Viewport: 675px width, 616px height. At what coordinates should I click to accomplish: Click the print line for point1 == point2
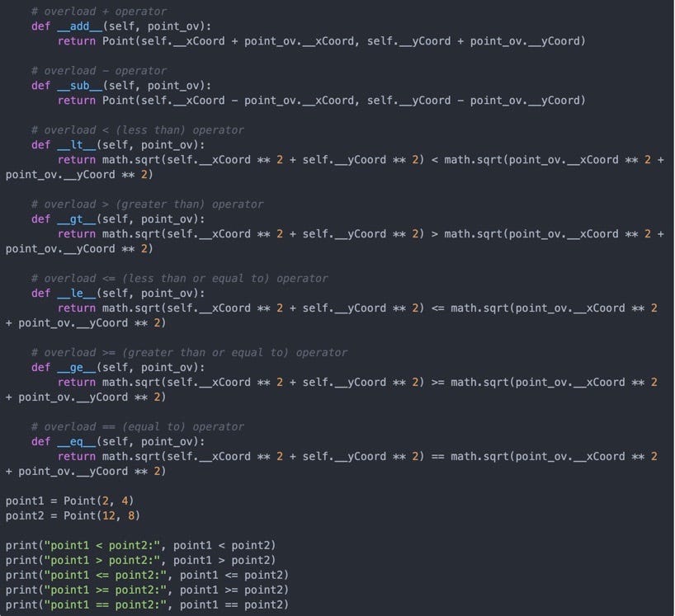[x=147, y=604]
